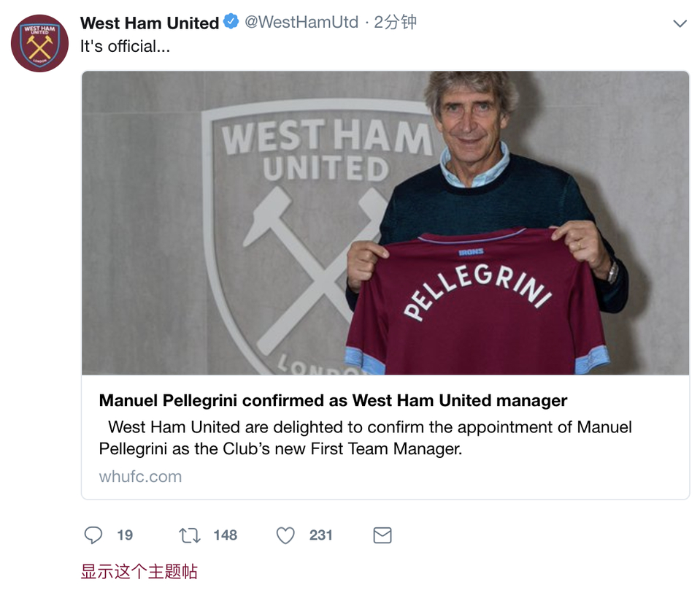Click the 显示这个主题帖 thread link

click(x=139, y=571)
